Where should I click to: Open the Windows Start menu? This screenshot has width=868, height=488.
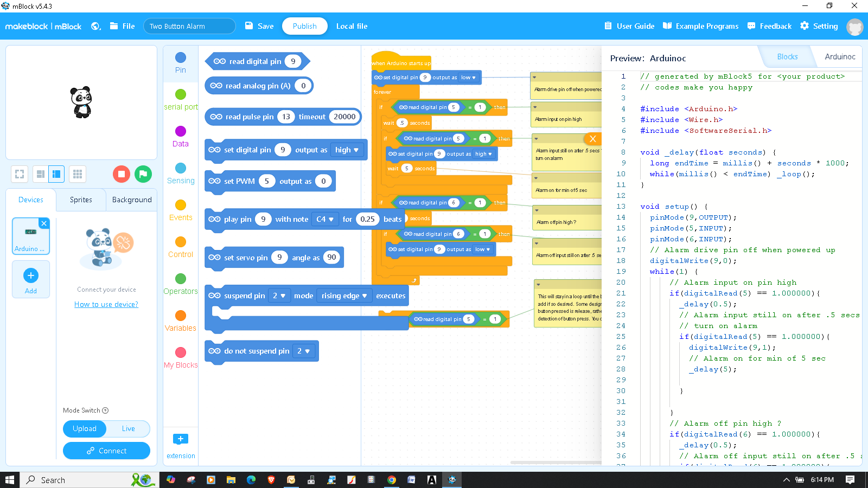pyautogui.click(x=9, y=480)
